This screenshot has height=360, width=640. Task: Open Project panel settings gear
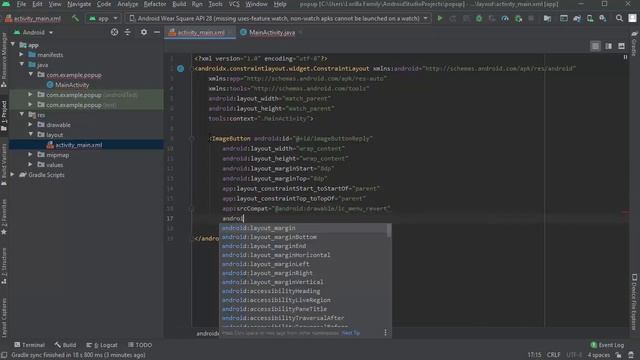(144, 32)
